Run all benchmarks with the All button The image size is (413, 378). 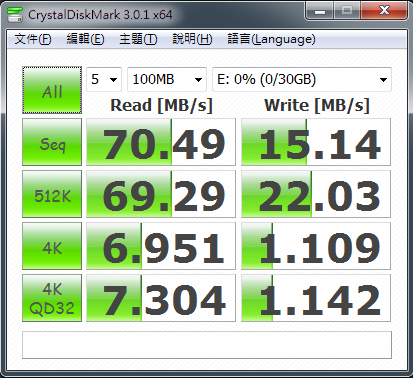(52, 90)
